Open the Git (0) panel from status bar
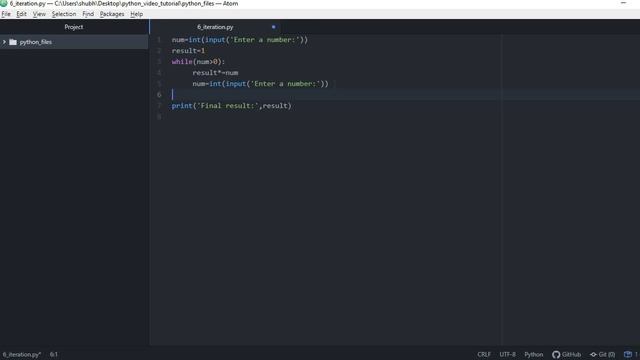The height and width of the screenshot is (360, 640). tap(602, 354)
